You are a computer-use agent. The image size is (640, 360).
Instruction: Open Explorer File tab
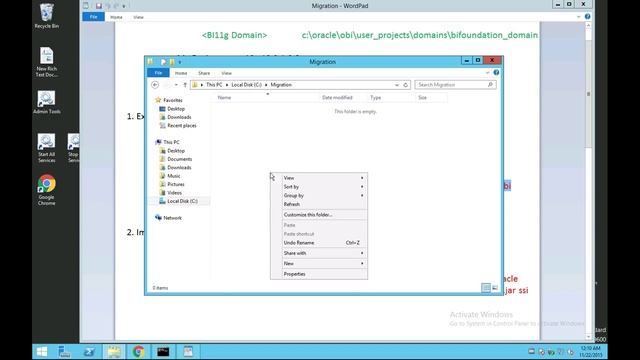click(x=158, y=73)
